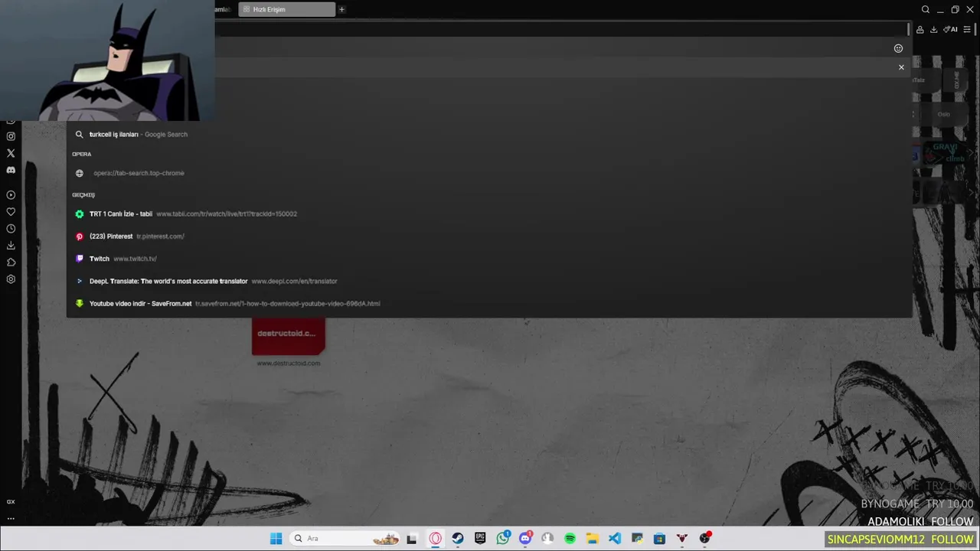Open the tab search magnifier in title bar

[x=926, y=10]
